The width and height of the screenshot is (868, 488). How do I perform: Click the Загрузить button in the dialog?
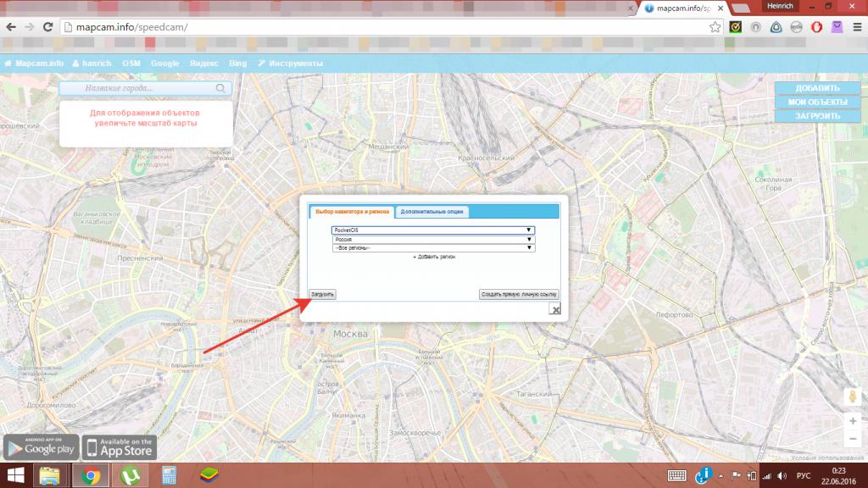pos(323,294)
